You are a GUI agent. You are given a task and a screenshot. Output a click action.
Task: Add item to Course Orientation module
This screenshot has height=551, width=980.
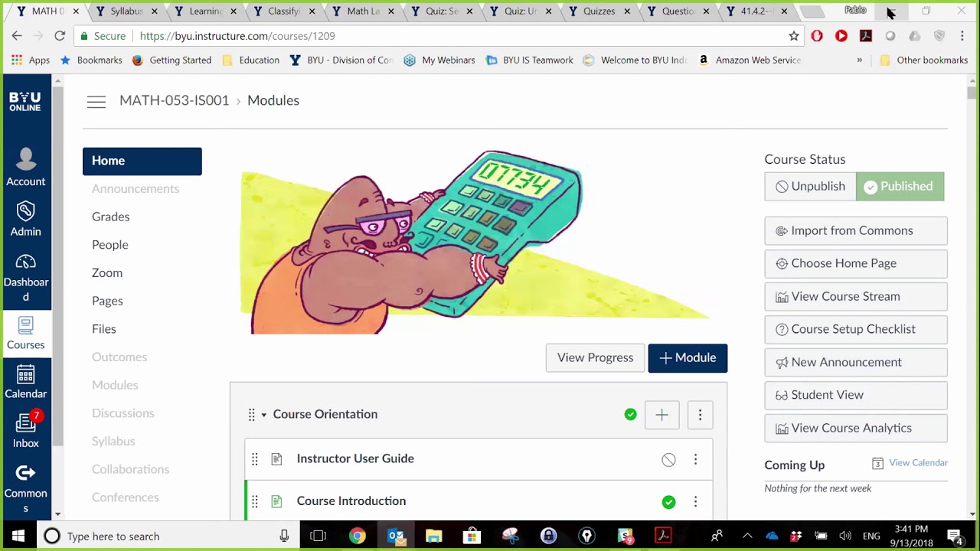661,415
